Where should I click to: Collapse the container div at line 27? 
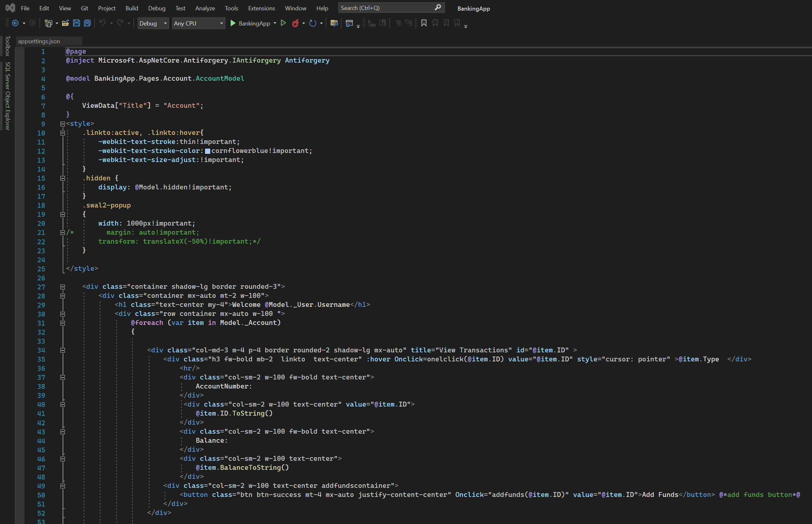63,287
